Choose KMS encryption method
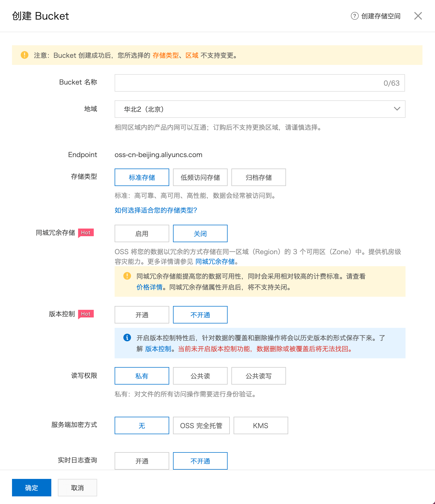 tap(261, 426)
